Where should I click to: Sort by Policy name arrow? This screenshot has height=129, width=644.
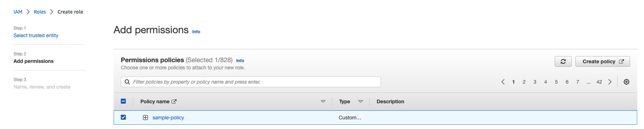pyautogui.click(x=323, y=101)
